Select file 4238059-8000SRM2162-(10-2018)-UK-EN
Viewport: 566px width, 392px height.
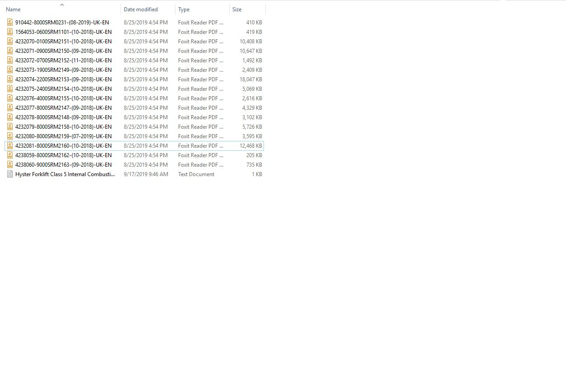pos(63,155)
